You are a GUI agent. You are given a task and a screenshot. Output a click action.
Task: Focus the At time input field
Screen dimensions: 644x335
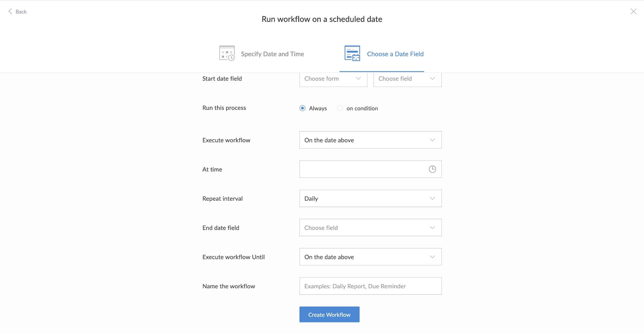361,169
